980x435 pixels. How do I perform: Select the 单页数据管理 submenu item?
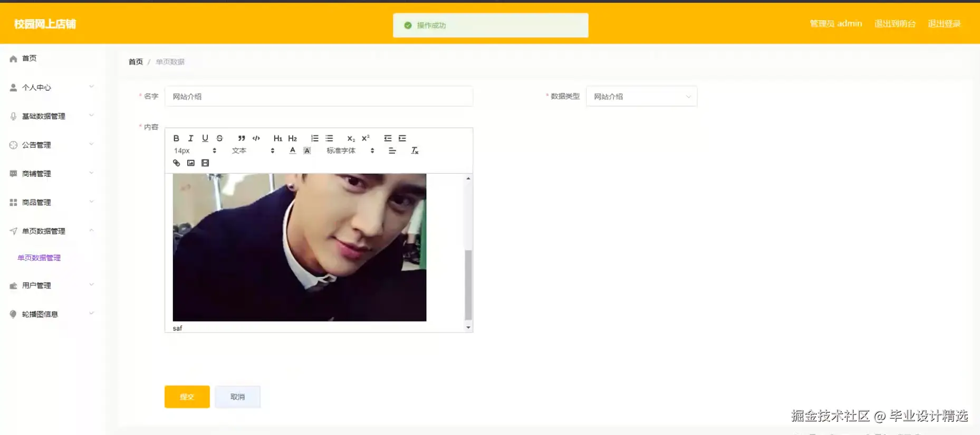point(39,258)
